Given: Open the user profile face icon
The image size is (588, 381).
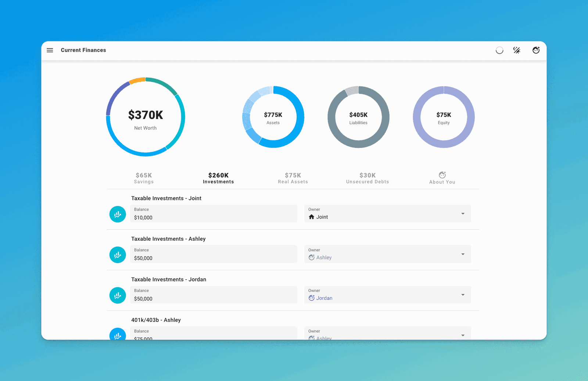Looking at the screenshot, I should 536,50.
